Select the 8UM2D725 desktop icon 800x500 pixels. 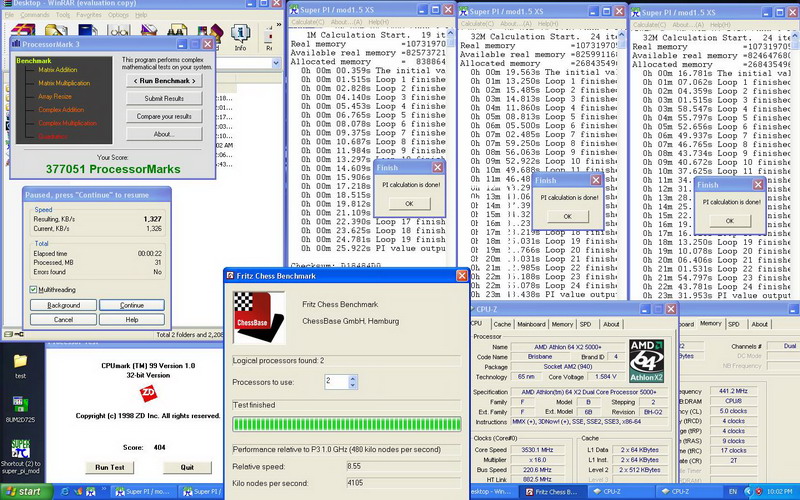click(20, 409)
